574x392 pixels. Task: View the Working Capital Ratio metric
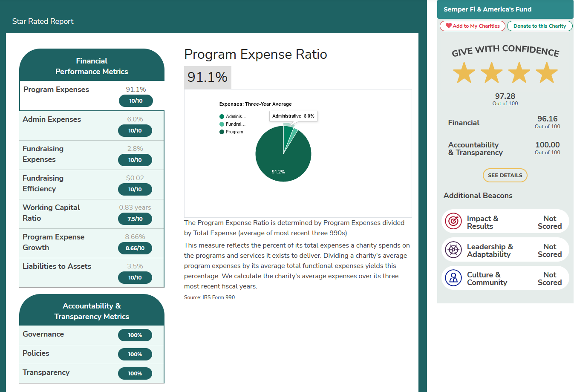click(x=92, y=213)
